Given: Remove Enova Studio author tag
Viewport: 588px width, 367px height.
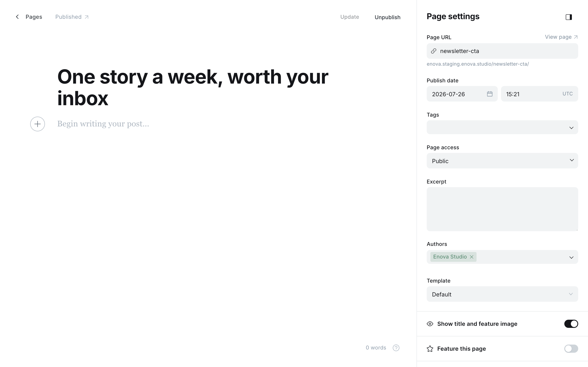Looking at the screenshot, I should coord(472,257).
